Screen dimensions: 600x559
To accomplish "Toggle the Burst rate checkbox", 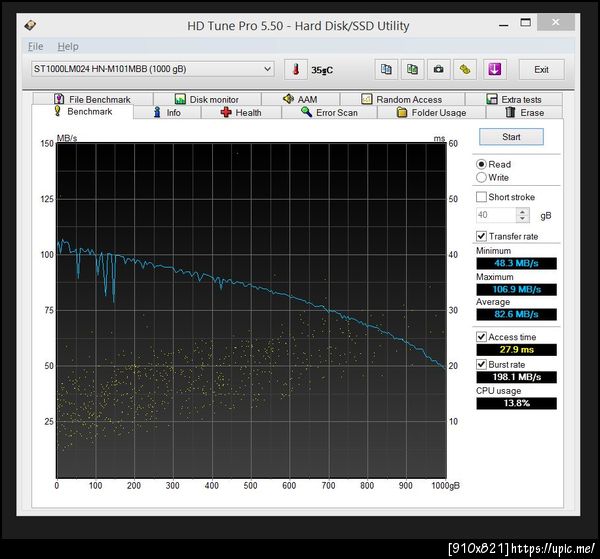I will click(481, 365).
